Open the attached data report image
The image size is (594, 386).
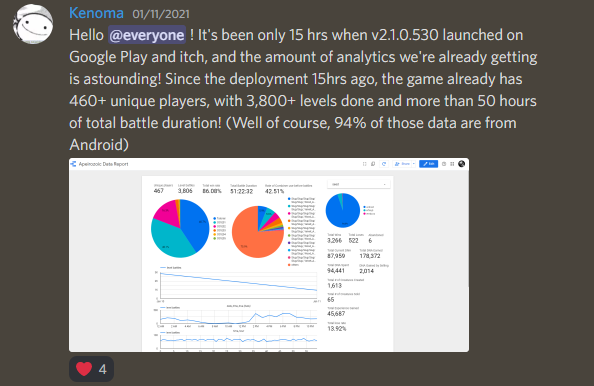pos(269,255)
